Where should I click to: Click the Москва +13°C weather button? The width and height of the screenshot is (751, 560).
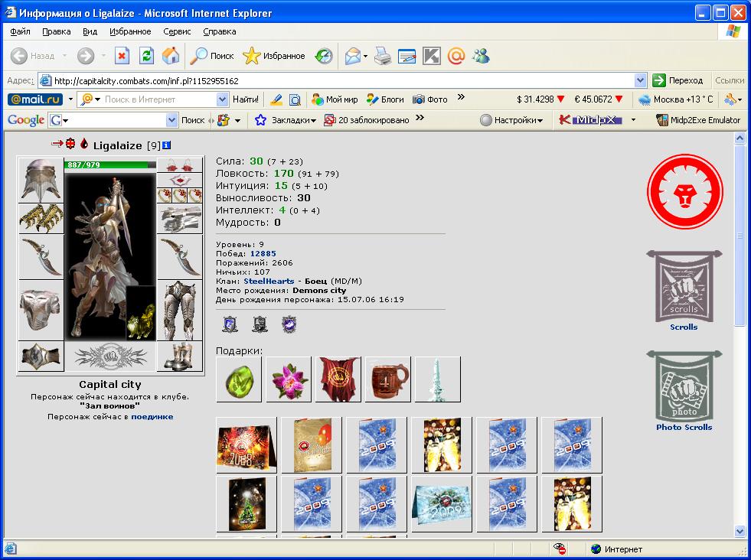coord(676,99)
